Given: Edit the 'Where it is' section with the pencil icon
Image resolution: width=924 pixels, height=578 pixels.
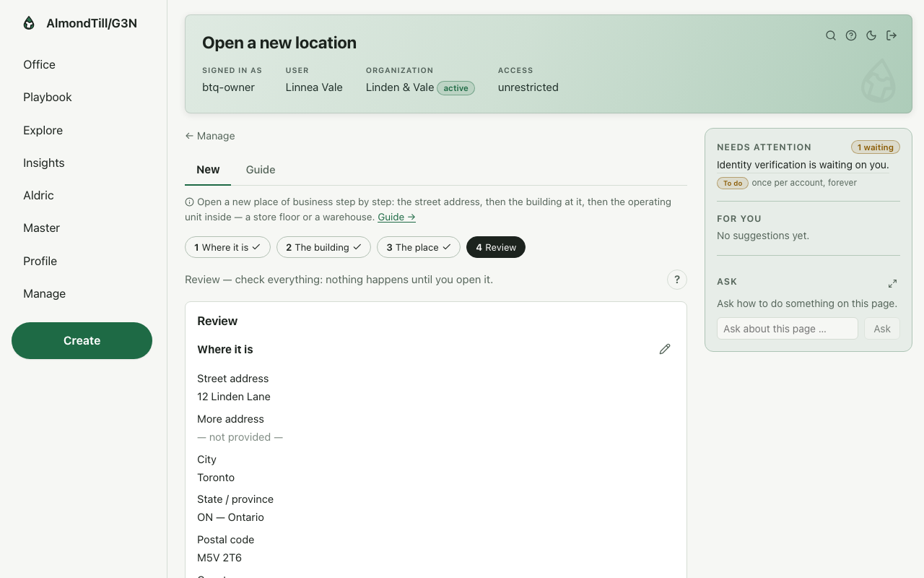Looking at the screenshot, I should click(x=665, y=349).
